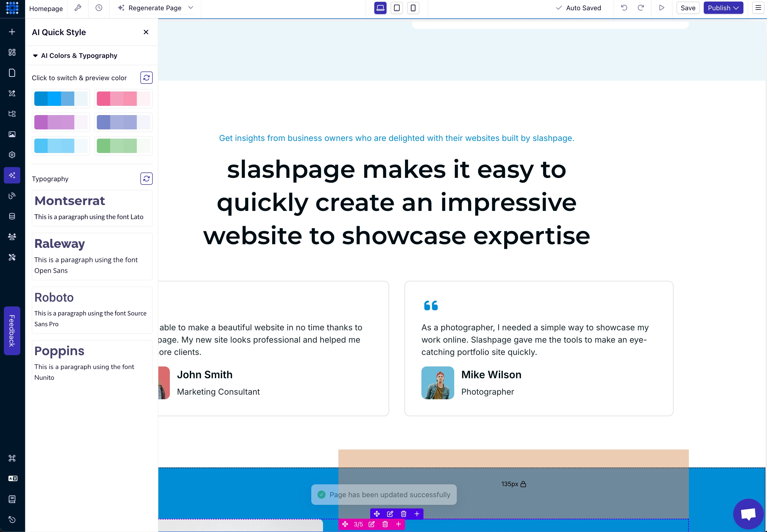Add section with pink toolbar plus

399,524
